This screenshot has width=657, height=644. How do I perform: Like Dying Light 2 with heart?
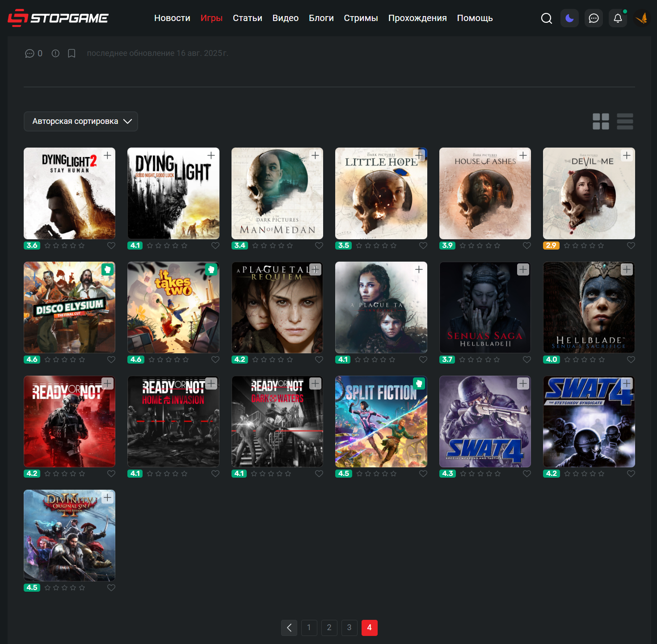111,246
